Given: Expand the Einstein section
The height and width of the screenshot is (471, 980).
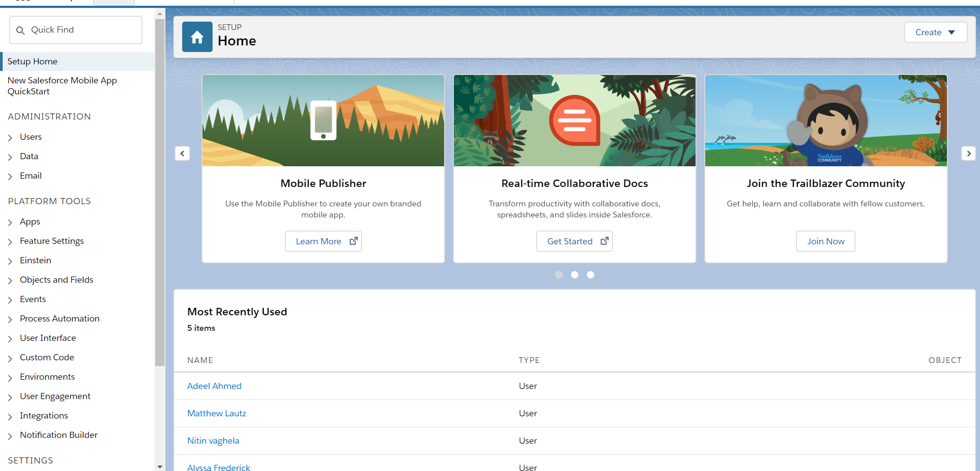Looking at the screenshot, I should tap(10, 261).
